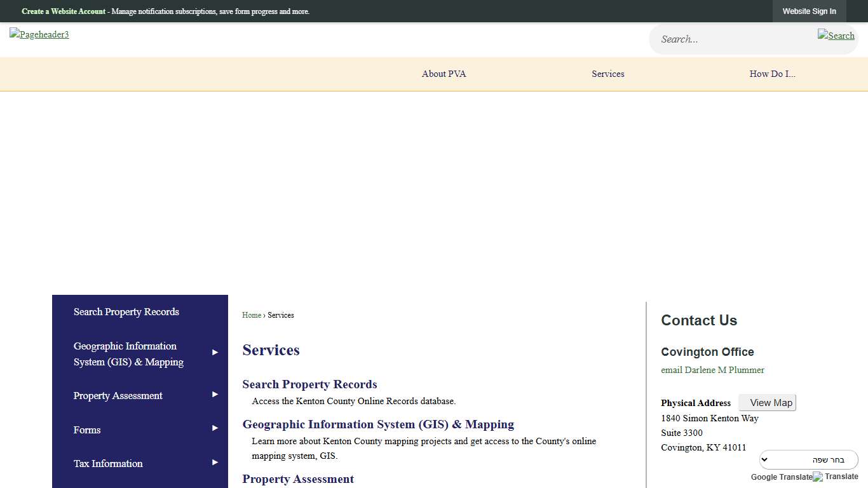
Task: Open the About PVA menu
Action: 444,74
